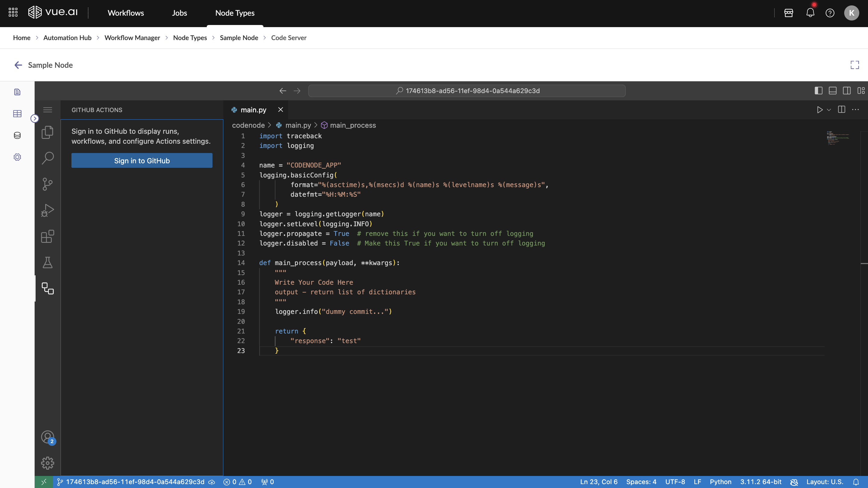Click Sign in to GitHub button
The height and width of the screenshot is (488, 868).
point(142,161)
